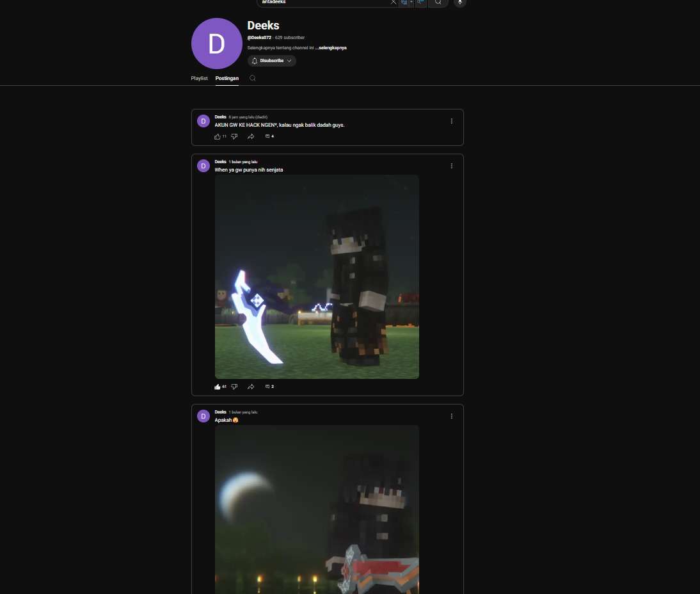The width and height of the screenshot is (700, 594).
Task: Open more options for the "senjata" post
Action: (x=451, y=166)
